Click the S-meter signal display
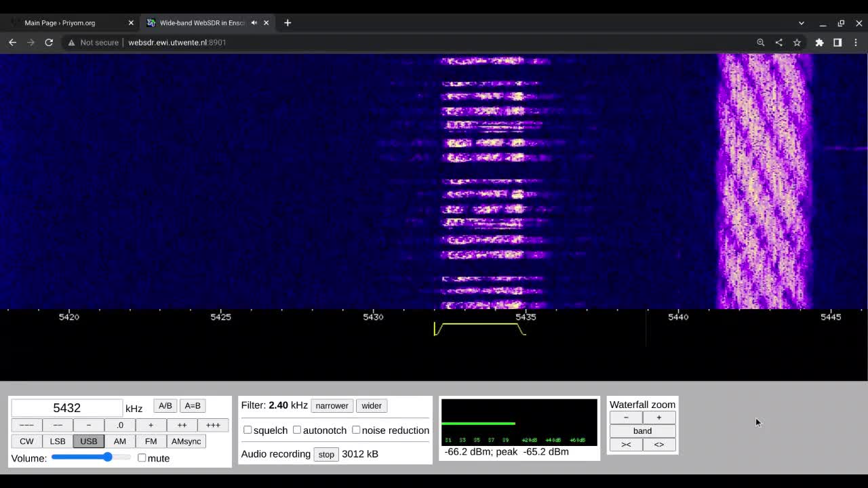 [519, 422]
